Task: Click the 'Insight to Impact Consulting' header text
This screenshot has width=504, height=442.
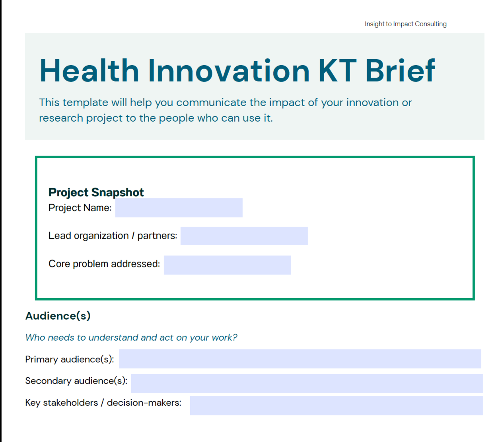Action: pos(405,24)
